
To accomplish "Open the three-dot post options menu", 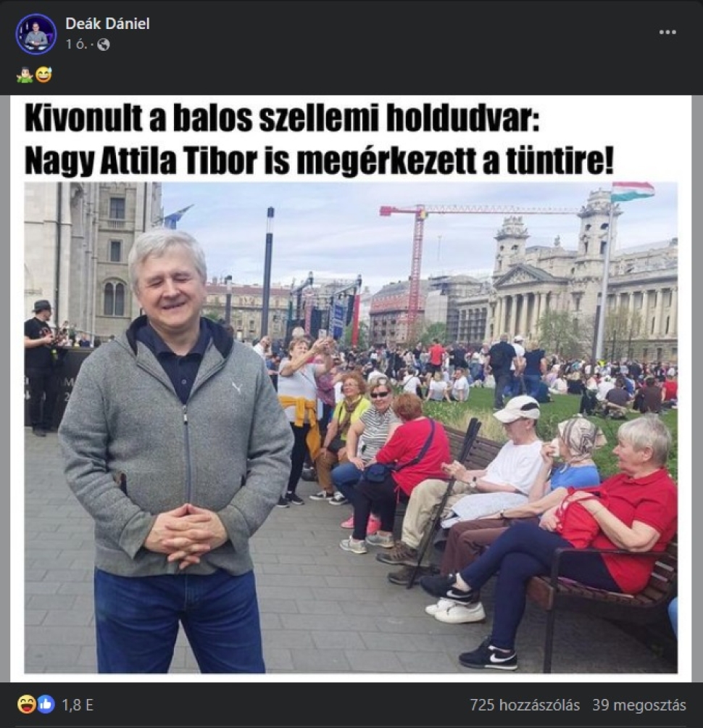I will (667, 32).
